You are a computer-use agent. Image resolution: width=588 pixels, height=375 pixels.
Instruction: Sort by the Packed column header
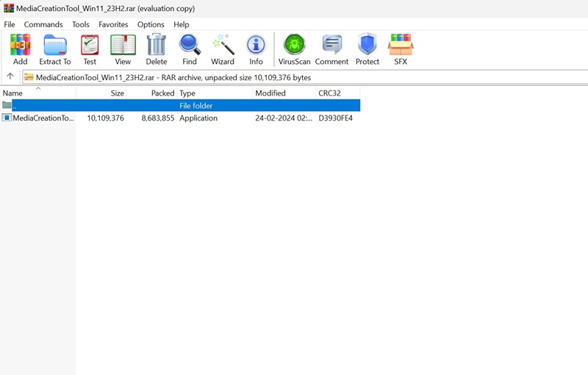pos(152,93)
